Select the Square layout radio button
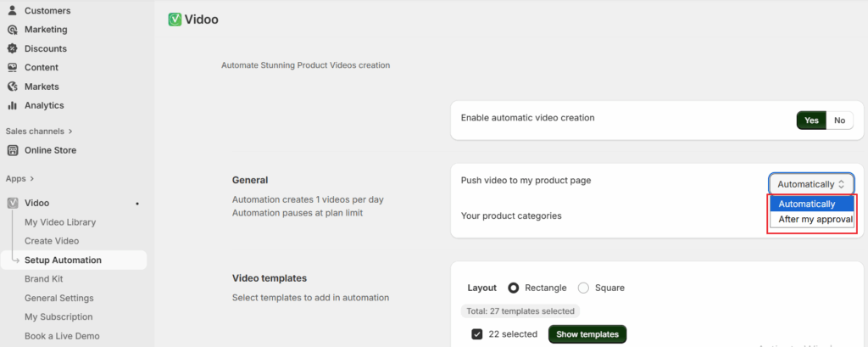 583,288
